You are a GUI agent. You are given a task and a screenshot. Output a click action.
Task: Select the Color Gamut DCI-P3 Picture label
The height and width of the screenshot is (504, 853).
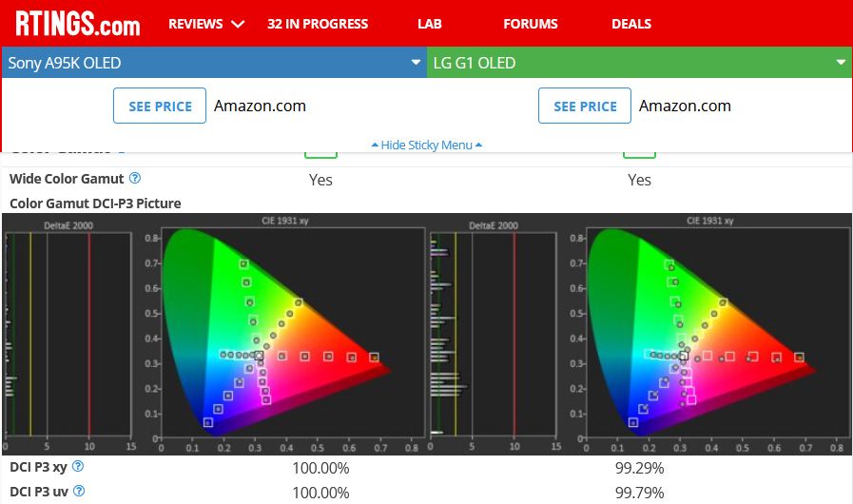click(95, 203)
